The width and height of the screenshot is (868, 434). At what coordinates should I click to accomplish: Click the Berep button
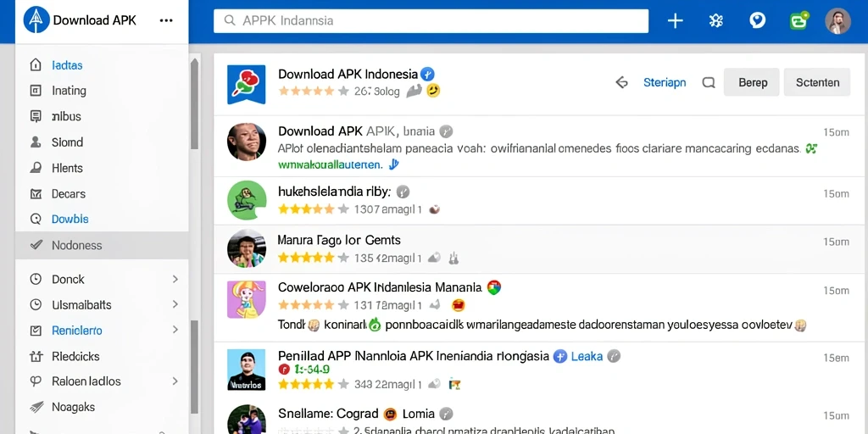click(752, 82)
